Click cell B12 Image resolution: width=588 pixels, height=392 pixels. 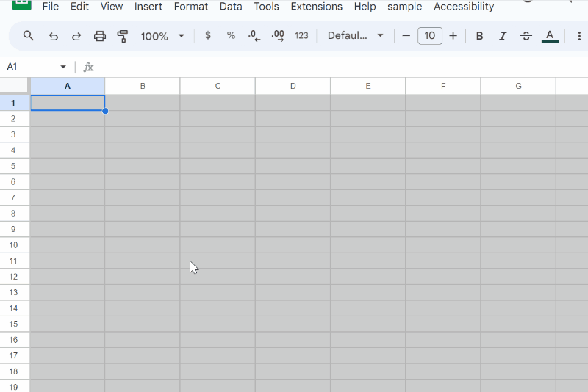coord(143,277)
